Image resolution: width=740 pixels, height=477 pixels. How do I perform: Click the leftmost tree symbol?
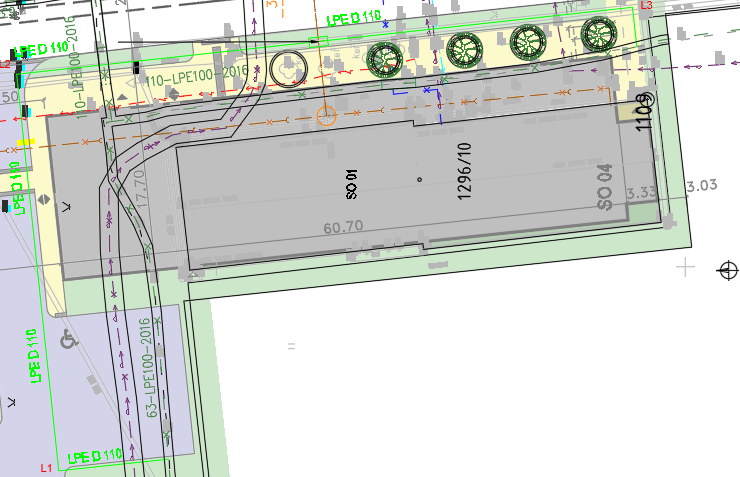(386, 59)
